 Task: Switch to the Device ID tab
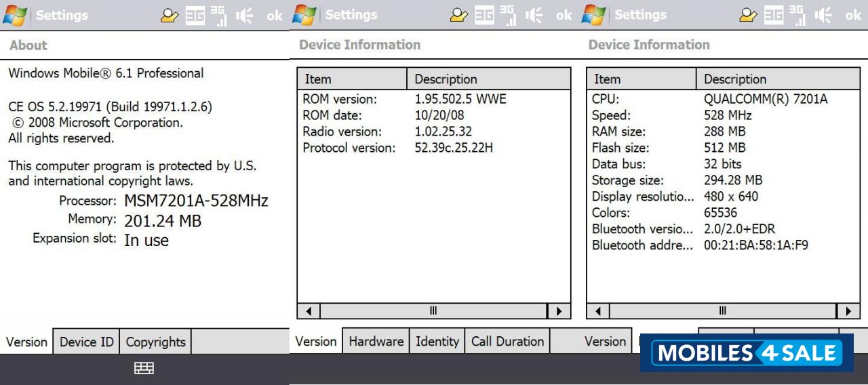click(86, 342)
